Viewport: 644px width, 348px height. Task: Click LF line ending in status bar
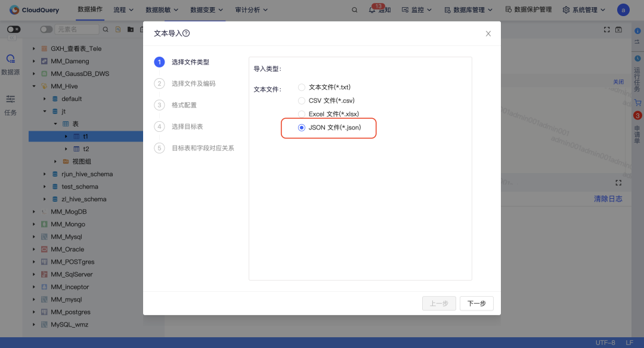pyautogui.click(x=629, y=343)
